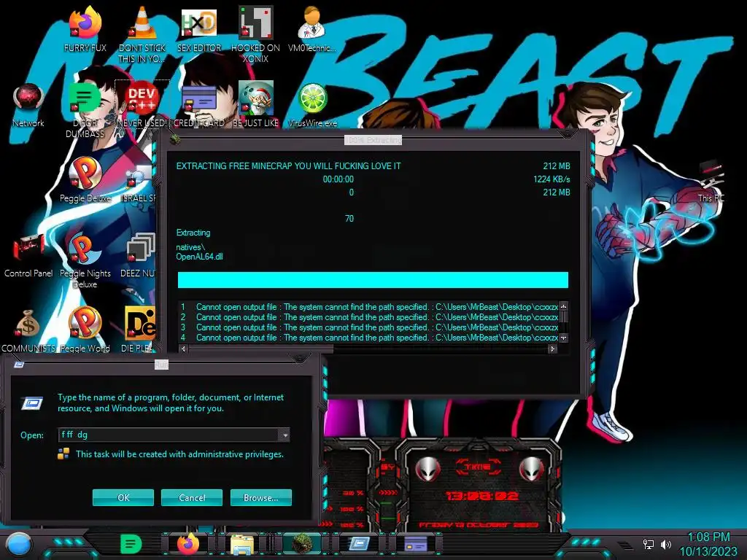This screenshot has width=747, height=560.
Task: Select error row 3 in the extraction log
Action: pyautogui.click(x=368, y=327)
